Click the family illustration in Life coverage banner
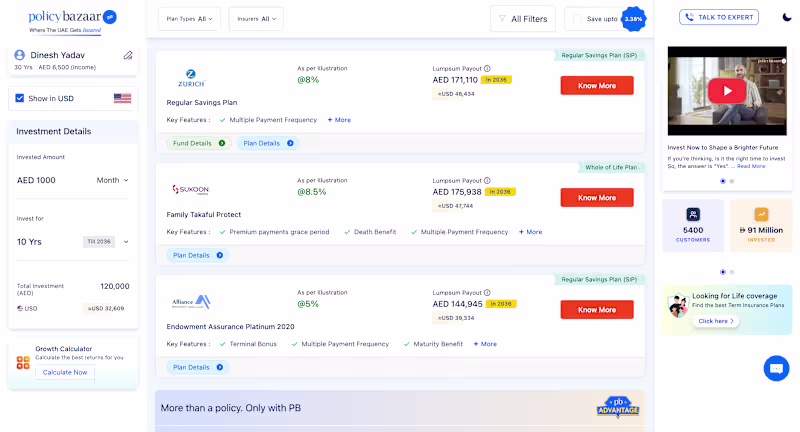This screenshot has height=432, width=800. [679, 305]
